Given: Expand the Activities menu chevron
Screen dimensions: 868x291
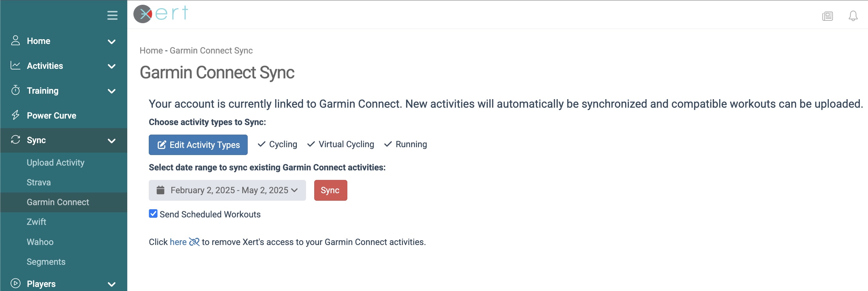Looking at the screenshot, I should pyautogui.click(x=112, y=66).
